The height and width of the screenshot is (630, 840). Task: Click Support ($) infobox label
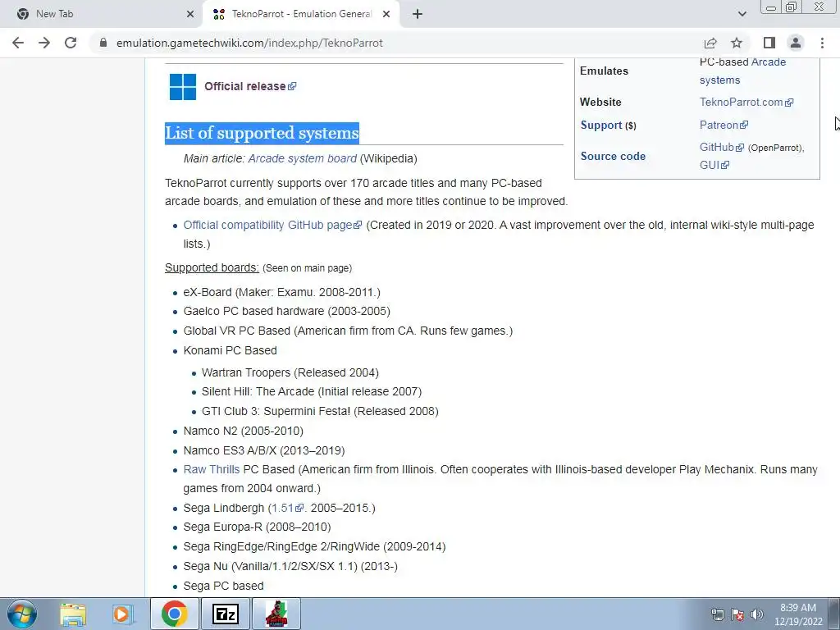pyautogui.click(x=608, y=125)
